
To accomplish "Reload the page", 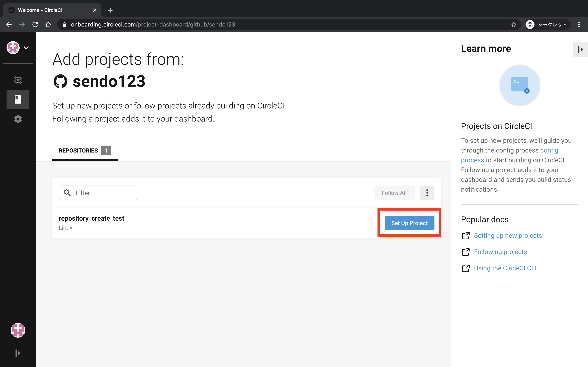I will pyautogui.click(x=35, y=24).
